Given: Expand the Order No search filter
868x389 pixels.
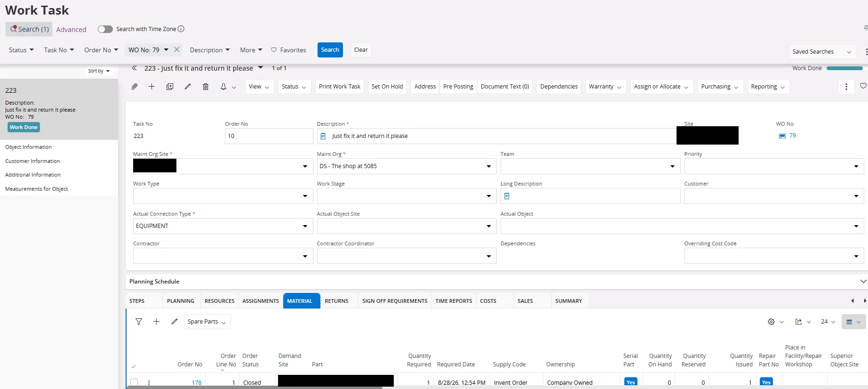Looking at the screenshot, I should [101, 50].
